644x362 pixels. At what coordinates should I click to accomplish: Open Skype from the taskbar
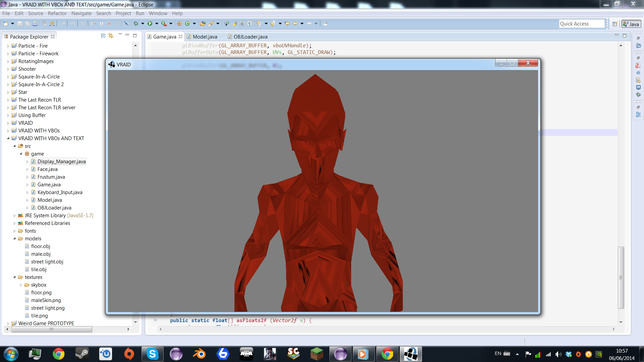coord(152,354)
